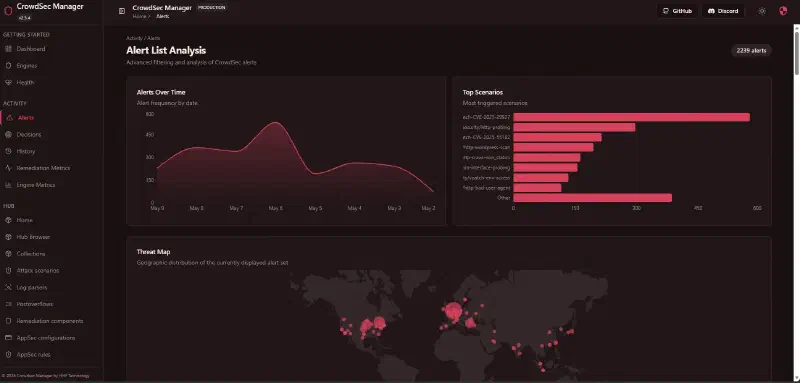Click the large Europe bubble on the Threat Map
The width and height of the screenshot is (800, 383).
pyautogui.click(x=453, y=312)
